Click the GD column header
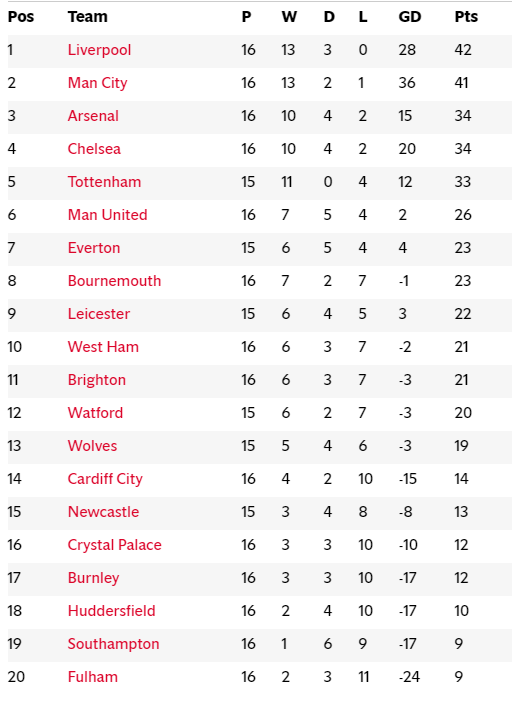 pyautogui.click(x=410, y=17)
